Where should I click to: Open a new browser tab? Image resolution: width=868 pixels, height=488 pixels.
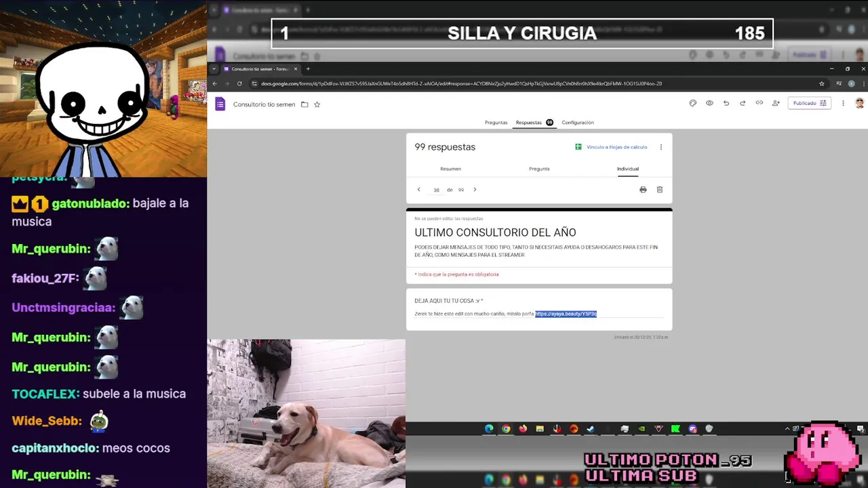(308, 68)
